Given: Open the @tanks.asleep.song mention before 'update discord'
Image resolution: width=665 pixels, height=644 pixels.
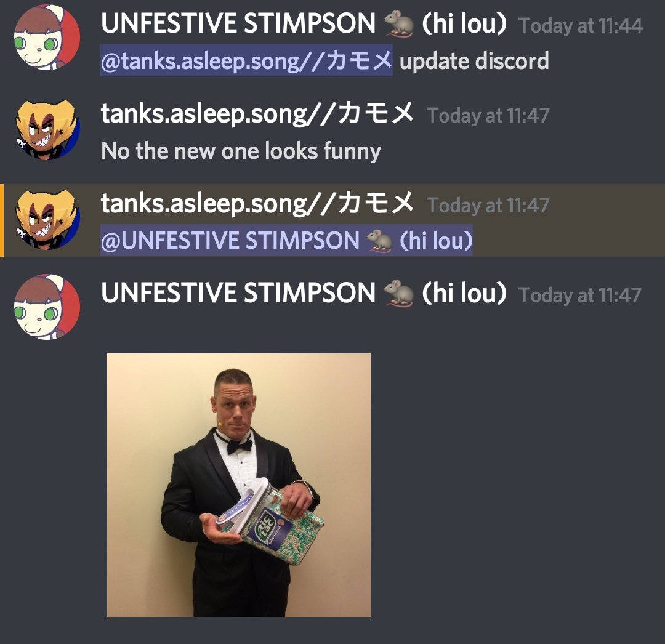Looking at the screenshot, I should pyautogui.click(x=247, y=60).
